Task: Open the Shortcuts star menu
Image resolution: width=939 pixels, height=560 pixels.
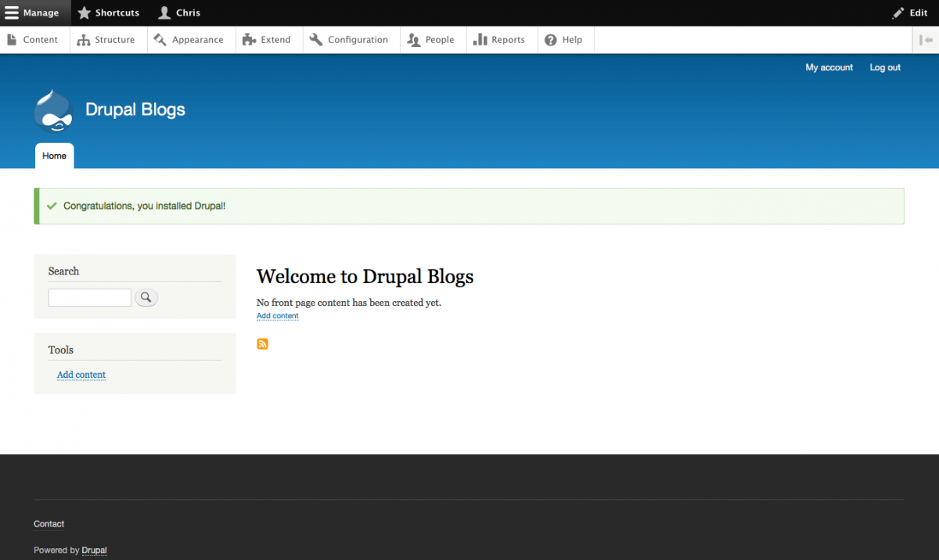Action: tap(108, 13)
